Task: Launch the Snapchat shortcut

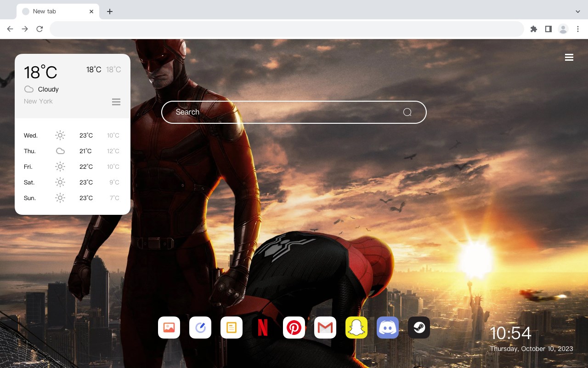Action: pyautogui.click(x=356, y=328)
